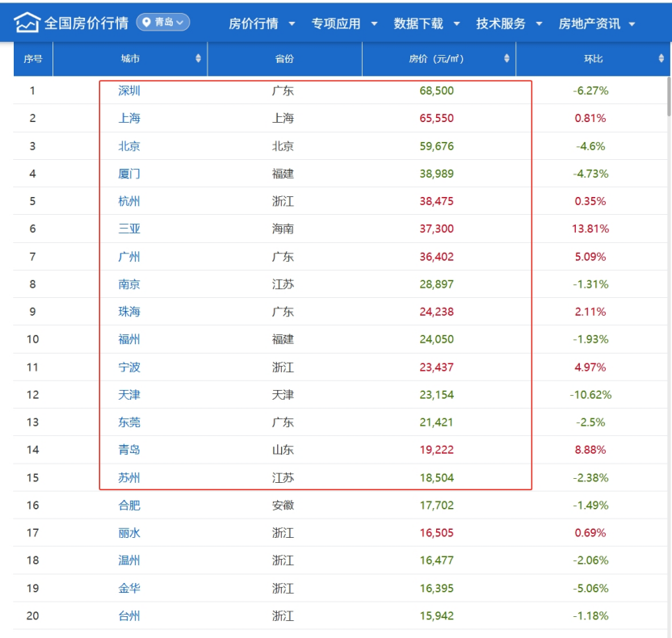The height and width of the screenshot is (638, 672).
Task: Click the house logo icon
Action: [27, 23]
